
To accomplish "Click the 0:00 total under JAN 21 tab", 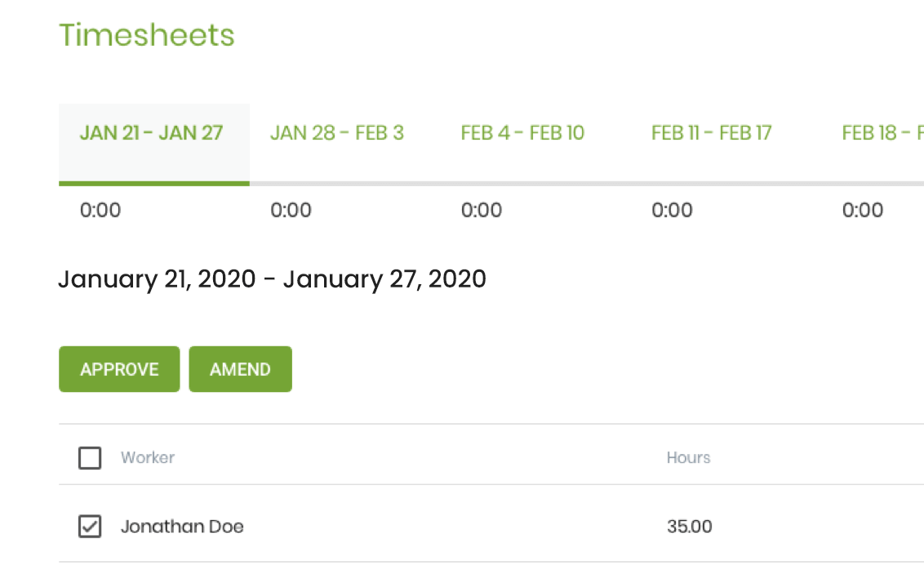I will (100, 210).
